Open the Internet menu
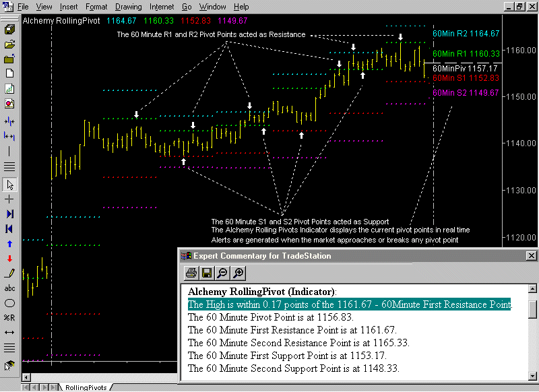Viewport: 539px width, 392px height. pyautogui.click(x=162, y=7)
